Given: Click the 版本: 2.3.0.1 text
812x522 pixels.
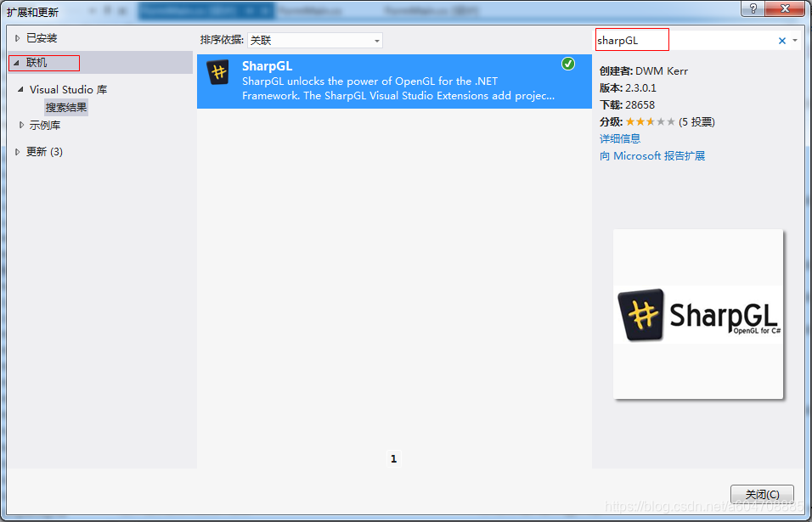Looking at the screenshot, I should pyautogui.click(x=628, y=88).
